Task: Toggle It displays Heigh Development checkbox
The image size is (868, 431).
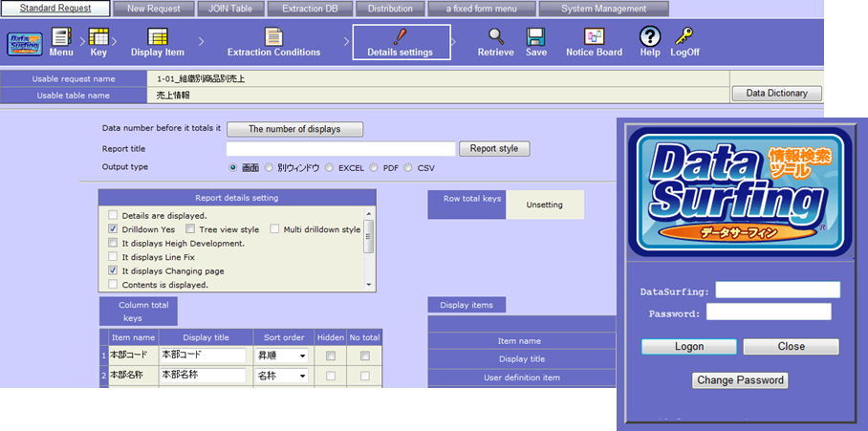Action: click(x=113, y=243)
